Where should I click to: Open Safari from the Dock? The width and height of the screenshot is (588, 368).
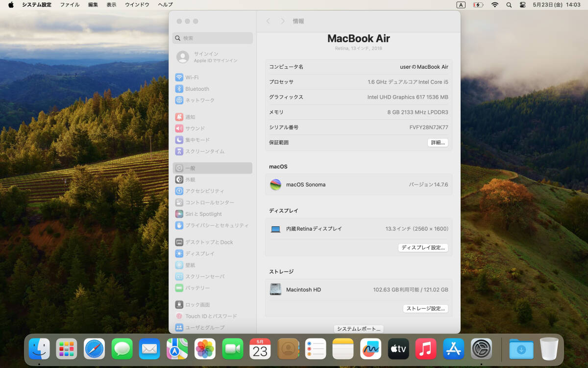pyautogui.click(x=94, y=349)
